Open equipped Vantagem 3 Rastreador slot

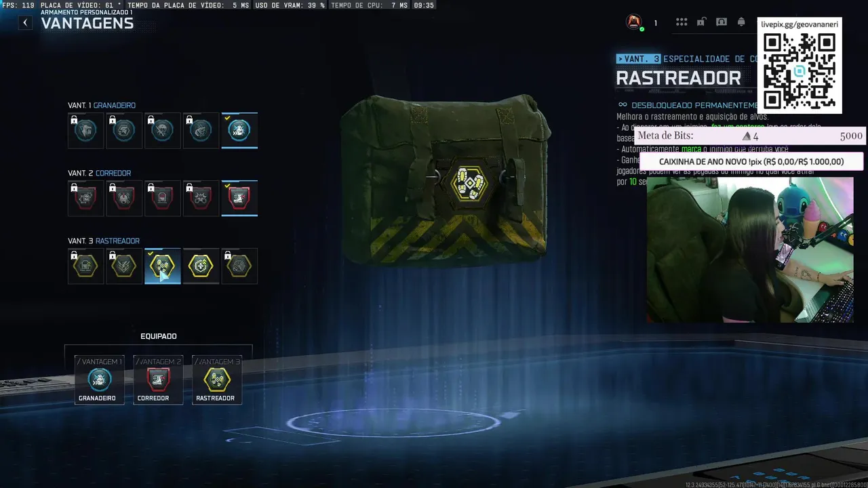click(x=217, y=380)
